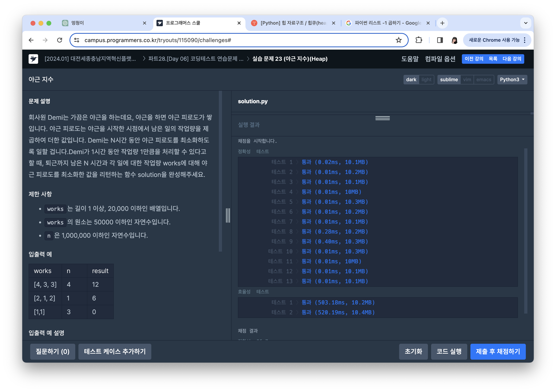Viewport: 556px width, 392px height.
Task: Open the Python3 language dropdown
Action: pyautogui.click(x=512, y=80)
